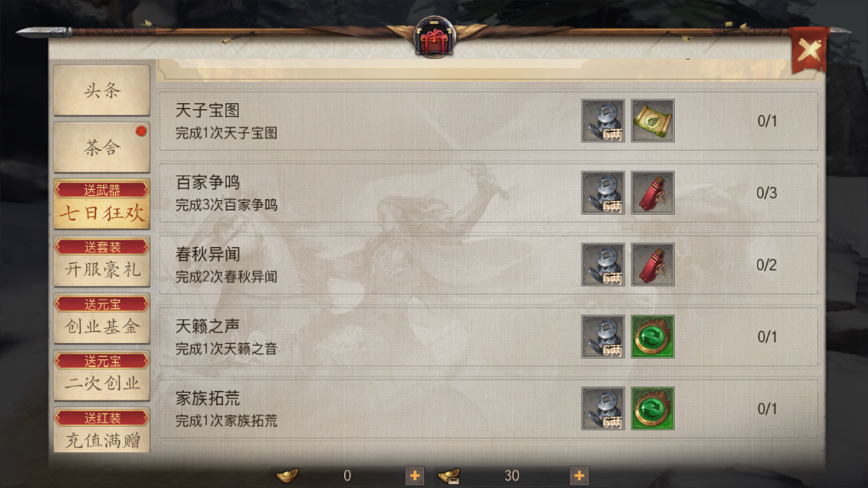Open the 茶舍 tab
Screen dimensions: 868x488
(x=102, y=147)
